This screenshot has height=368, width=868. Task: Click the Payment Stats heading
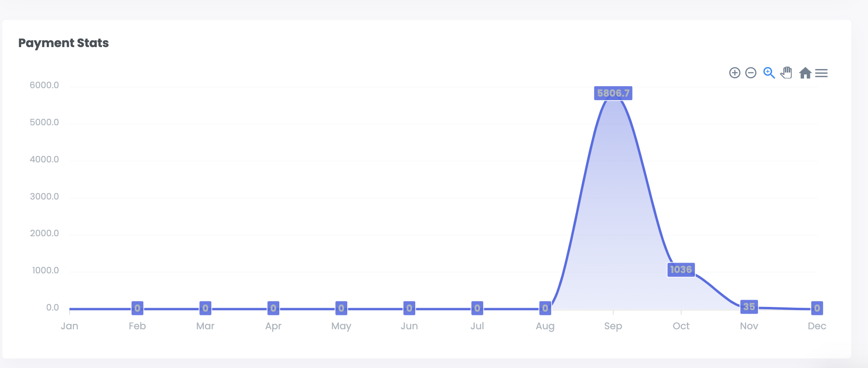tap(64, 43)
